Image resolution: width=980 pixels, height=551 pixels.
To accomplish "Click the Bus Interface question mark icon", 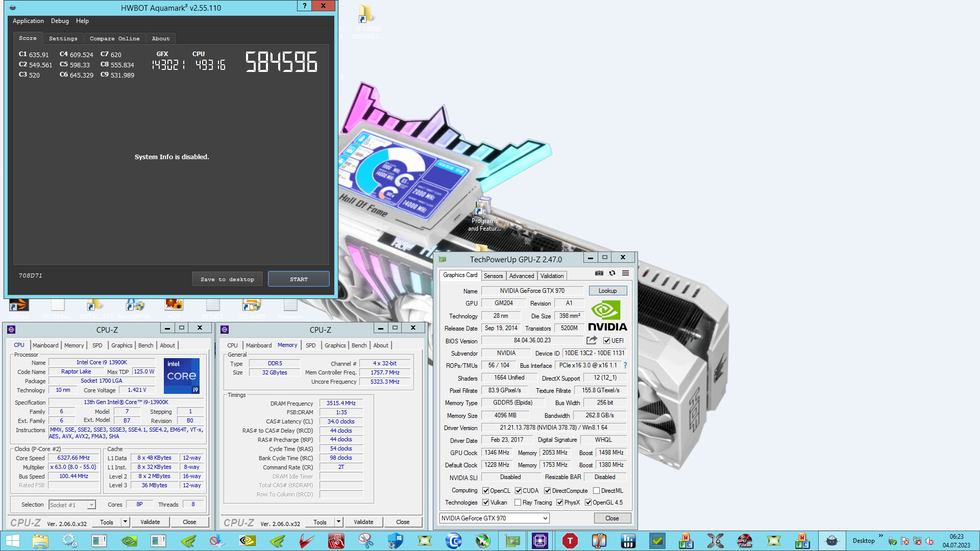I will coord(625,365).
